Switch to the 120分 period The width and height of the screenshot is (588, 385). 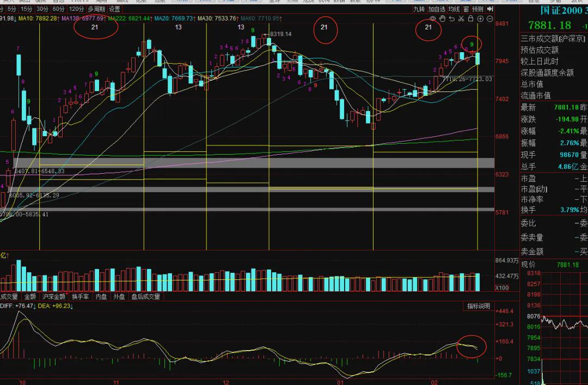tap(76, 9)
